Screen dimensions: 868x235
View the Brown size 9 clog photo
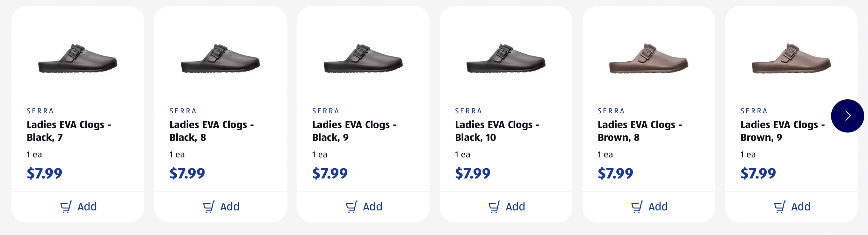[792, 59]
